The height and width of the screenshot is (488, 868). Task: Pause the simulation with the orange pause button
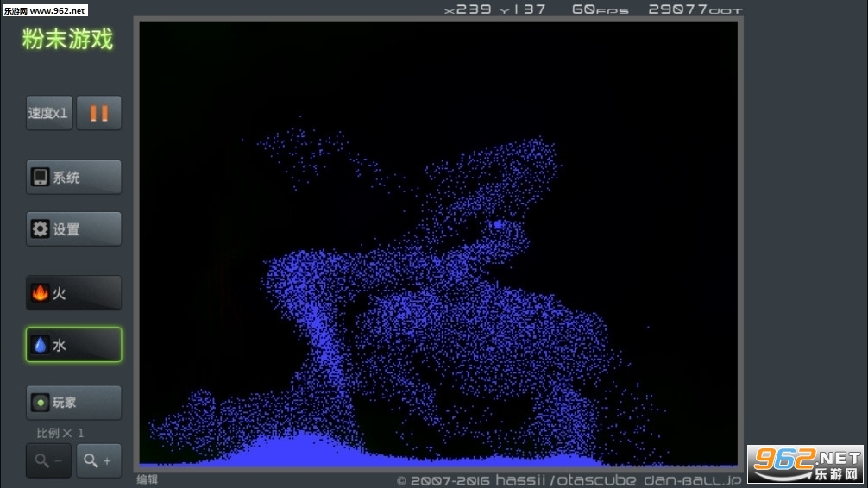click(x=98, y=113)
